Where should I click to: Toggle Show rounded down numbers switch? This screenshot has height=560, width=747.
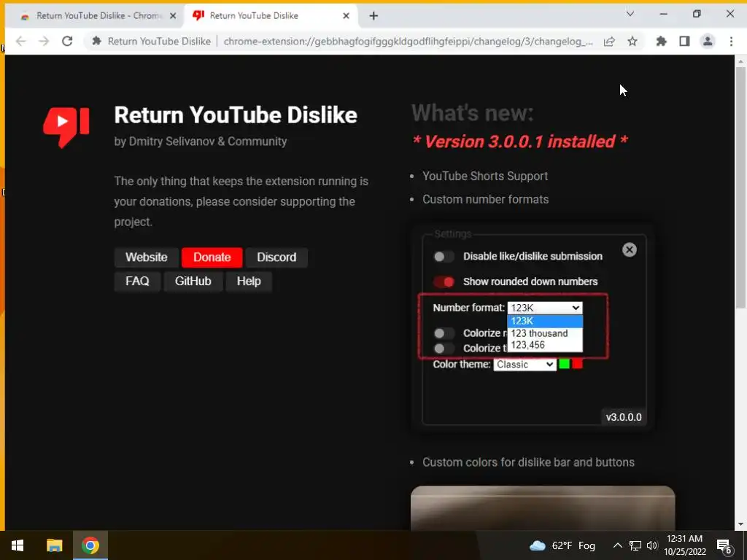[x=444, y=282]
